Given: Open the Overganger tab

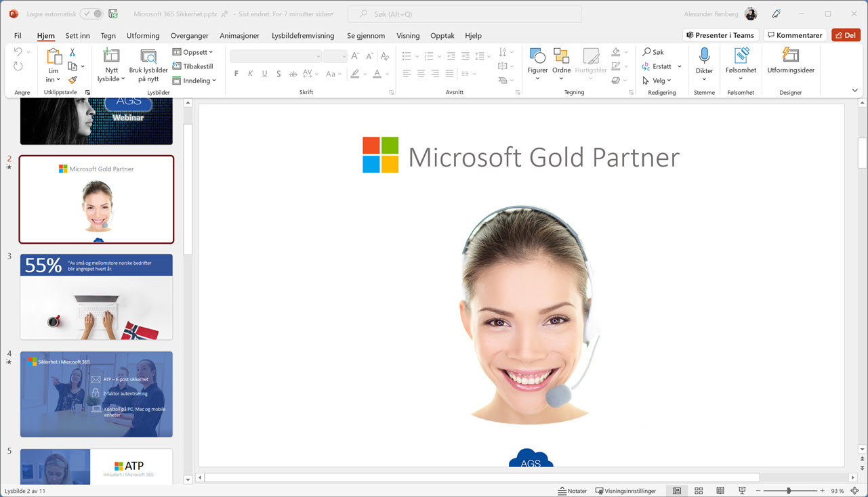Looking at the screenshot, I should click(x=190, y=36).
